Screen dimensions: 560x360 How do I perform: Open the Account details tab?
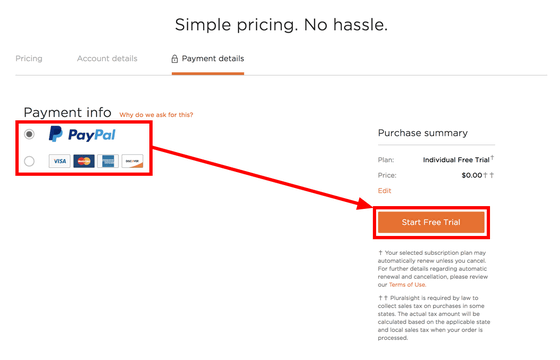tap(107, 59)
